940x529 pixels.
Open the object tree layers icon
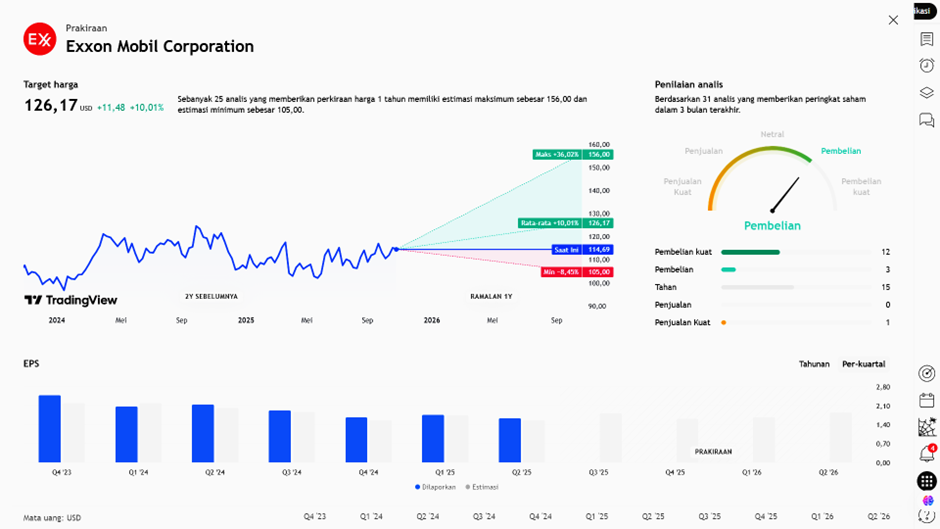coord(926,93)
